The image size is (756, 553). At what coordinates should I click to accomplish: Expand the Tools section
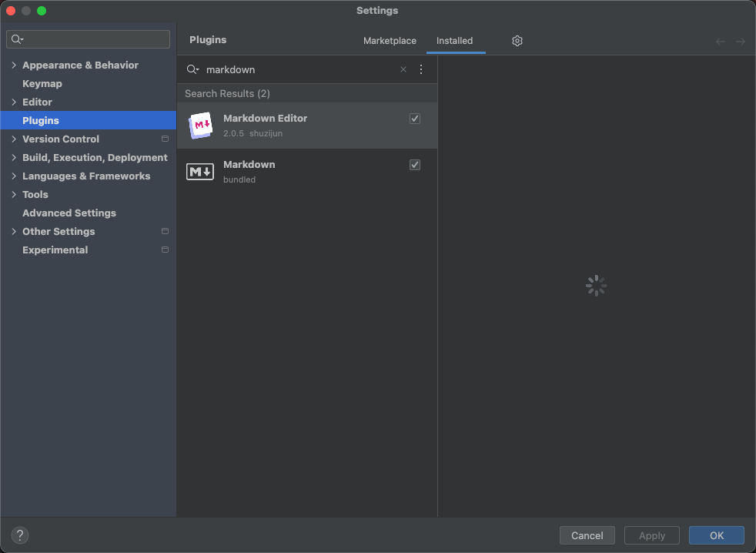click(14, 194)
